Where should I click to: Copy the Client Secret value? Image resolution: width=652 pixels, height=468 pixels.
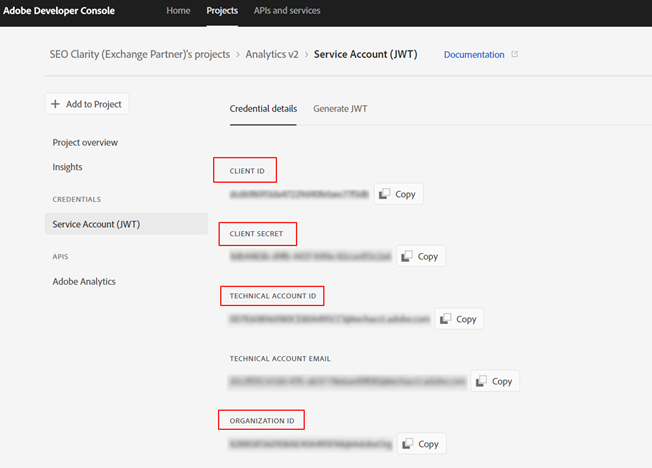[421, 256]
